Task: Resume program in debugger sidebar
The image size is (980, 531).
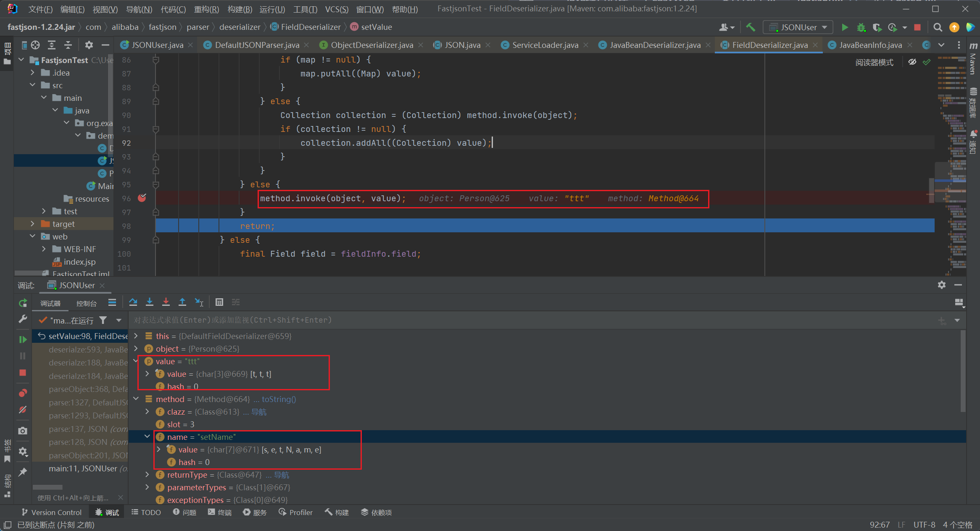Action: [23, 339]
